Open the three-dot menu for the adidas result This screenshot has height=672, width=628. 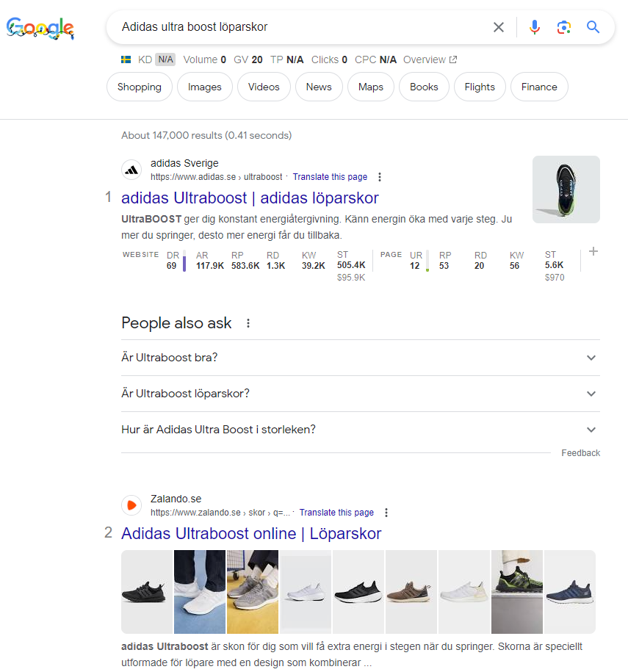click(380, 177)
